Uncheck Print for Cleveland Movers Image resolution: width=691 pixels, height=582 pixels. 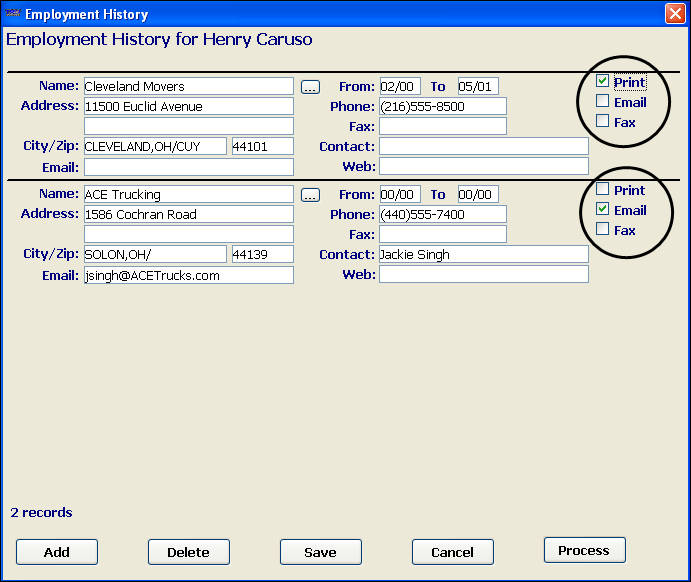coord(602,82)
